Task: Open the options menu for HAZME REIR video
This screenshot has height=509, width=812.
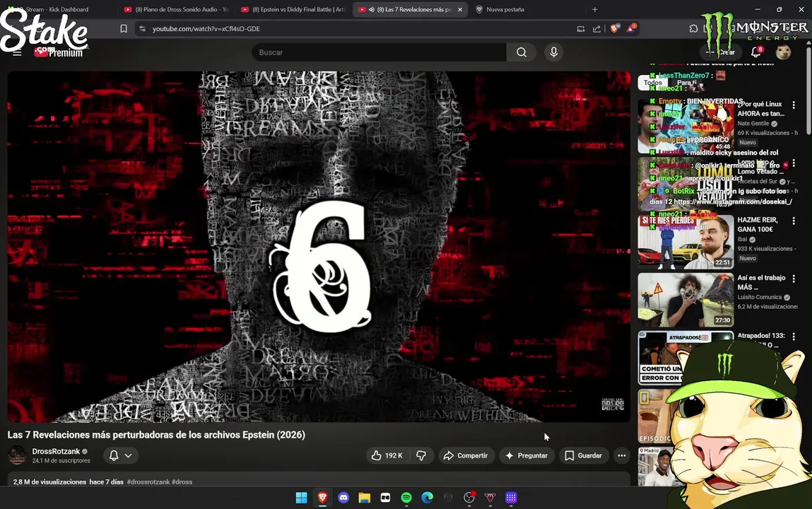Action: tap(794, 221)
